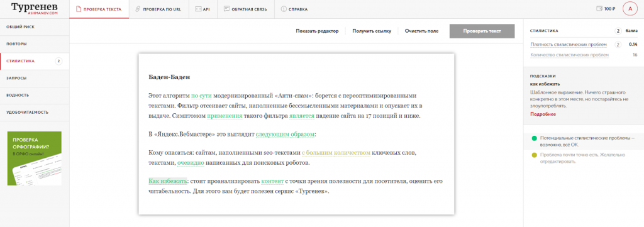Screen dimensions: 644x227
Task: Click the highlighted word «является»
Action: (x=301, y=116)
